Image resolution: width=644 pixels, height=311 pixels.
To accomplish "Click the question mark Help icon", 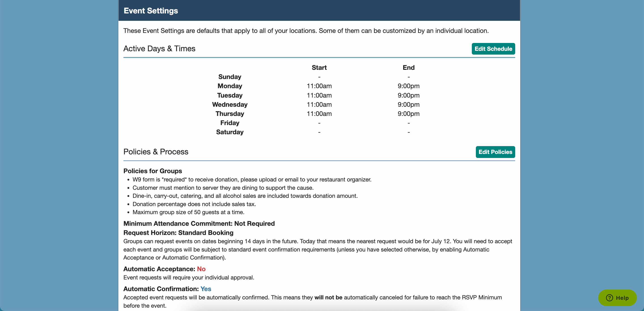I will point(609,298).
